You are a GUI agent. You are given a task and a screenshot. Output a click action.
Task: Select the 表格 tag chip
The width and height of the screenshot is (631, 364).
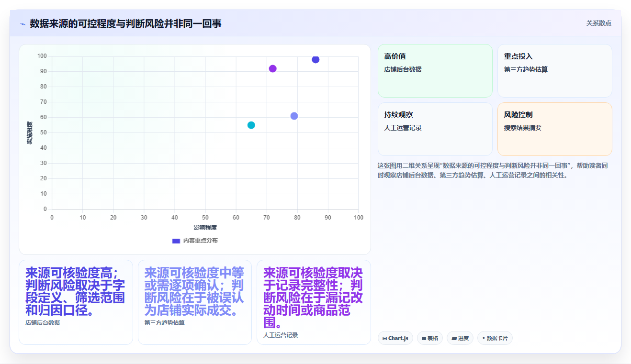430,338
